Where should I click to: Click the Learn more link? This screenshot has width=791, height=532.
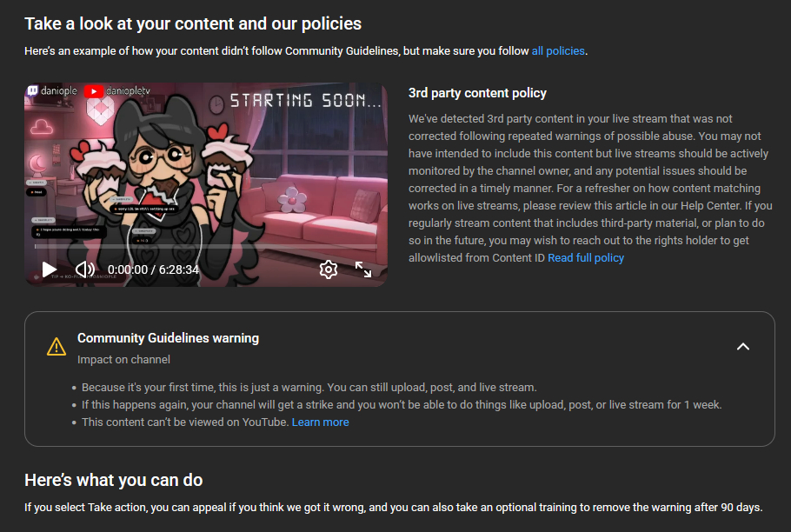(321, 422)
